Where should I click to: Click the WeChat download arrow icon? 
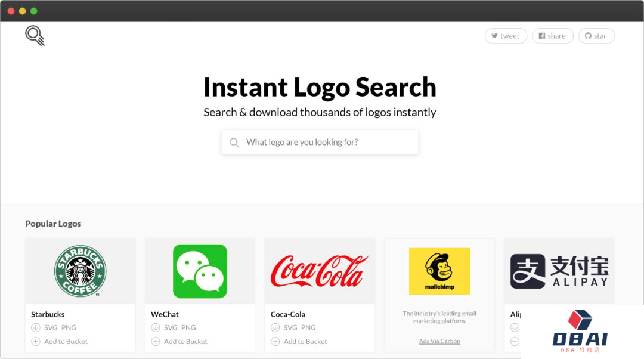pos(156,327)
